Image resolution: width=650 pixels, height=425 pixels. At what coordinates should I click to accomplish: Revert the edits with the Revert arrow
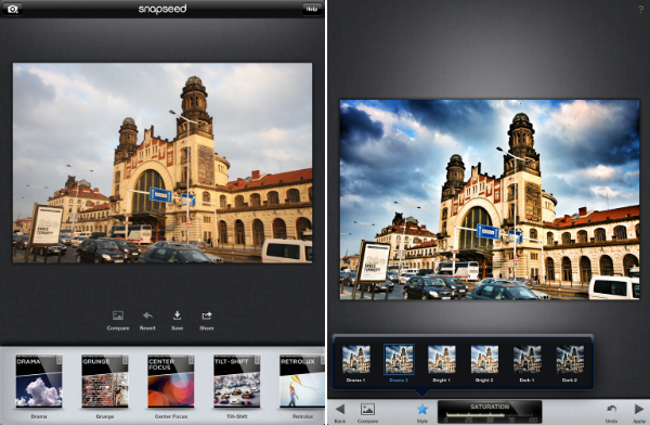click(148, 321)
